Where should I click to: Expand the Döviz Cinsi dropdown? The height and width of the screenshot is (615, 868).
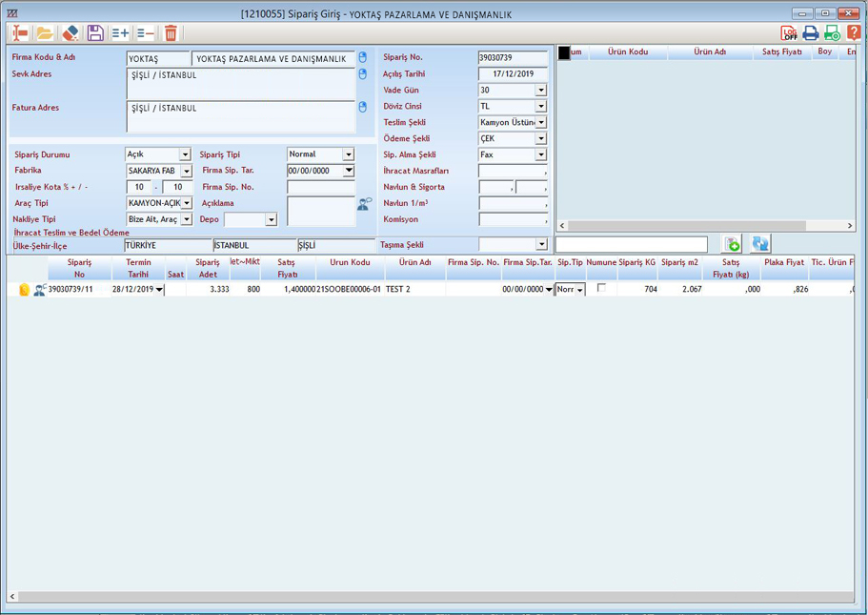tap(540, 106)
